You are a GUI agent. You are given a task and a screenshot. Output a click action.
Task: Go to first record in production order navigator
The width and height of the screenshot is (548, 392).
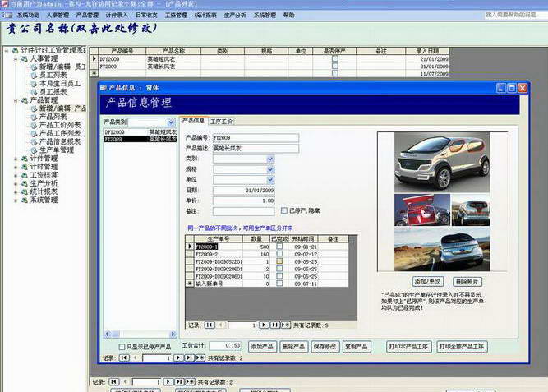pos(210,325)
